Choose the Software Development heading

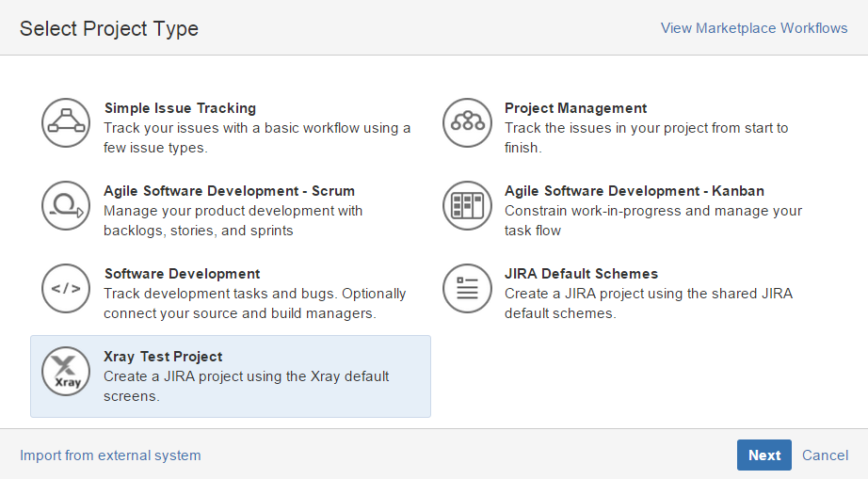(182, 275)
